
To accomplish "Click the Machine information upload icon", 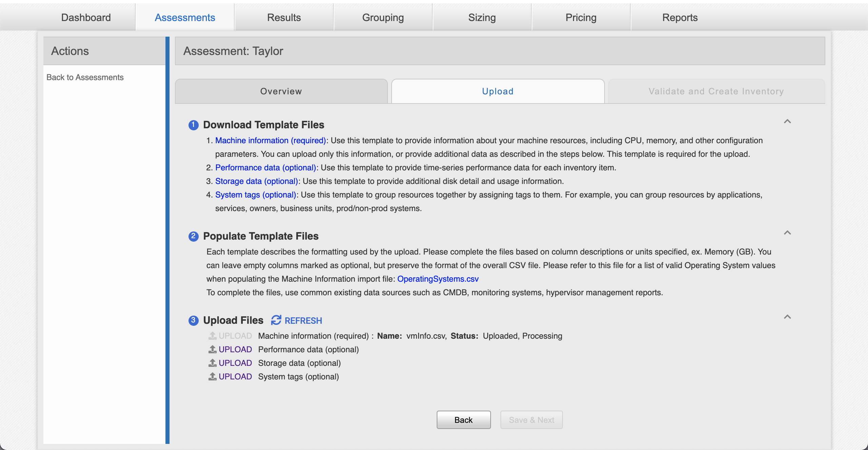I will pyautogui.click(x=212, y=335).
